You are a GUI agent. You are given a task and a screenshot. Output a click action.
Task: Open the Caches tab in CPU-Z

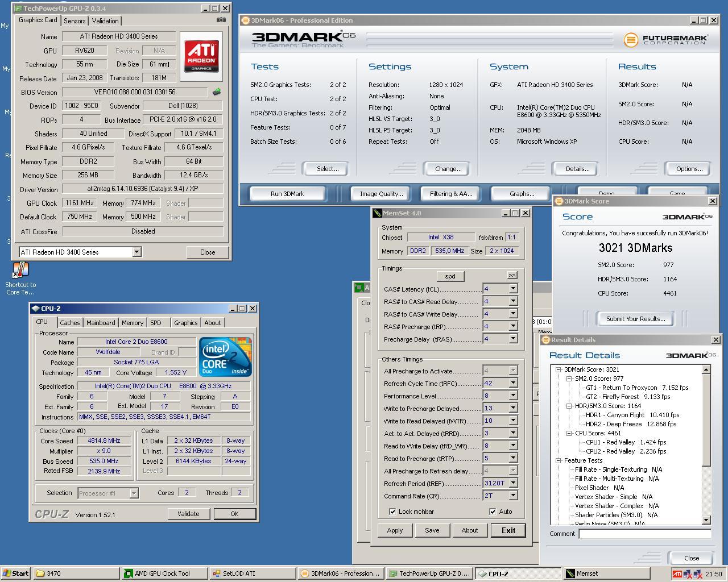point(70,322)
